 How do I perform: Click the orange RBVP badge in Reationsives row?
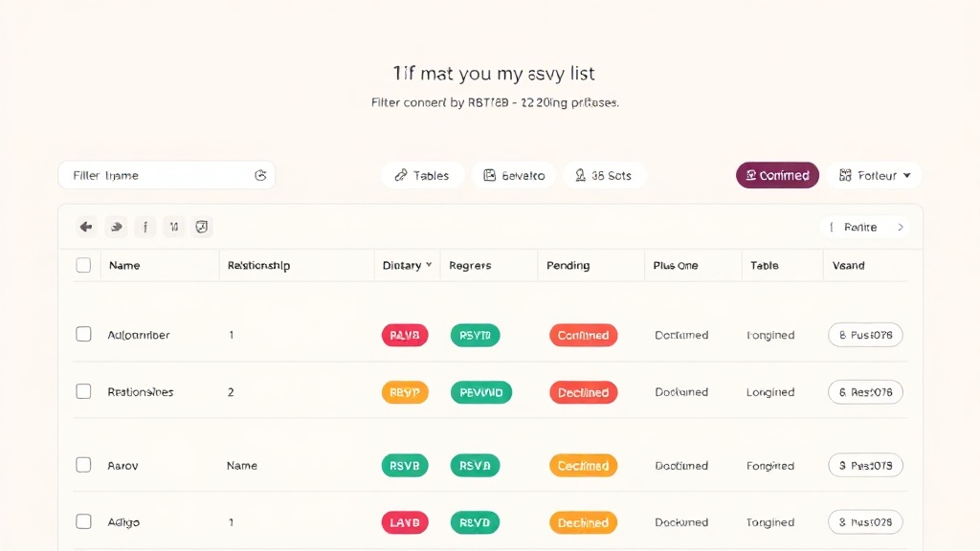[405, 392]
